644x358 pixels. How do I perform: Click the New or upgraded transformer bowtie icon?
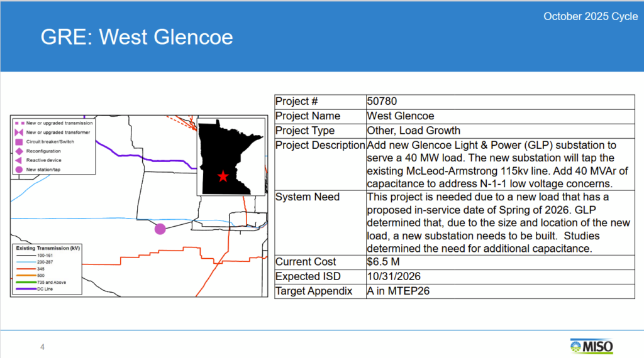tap(19, 133)
